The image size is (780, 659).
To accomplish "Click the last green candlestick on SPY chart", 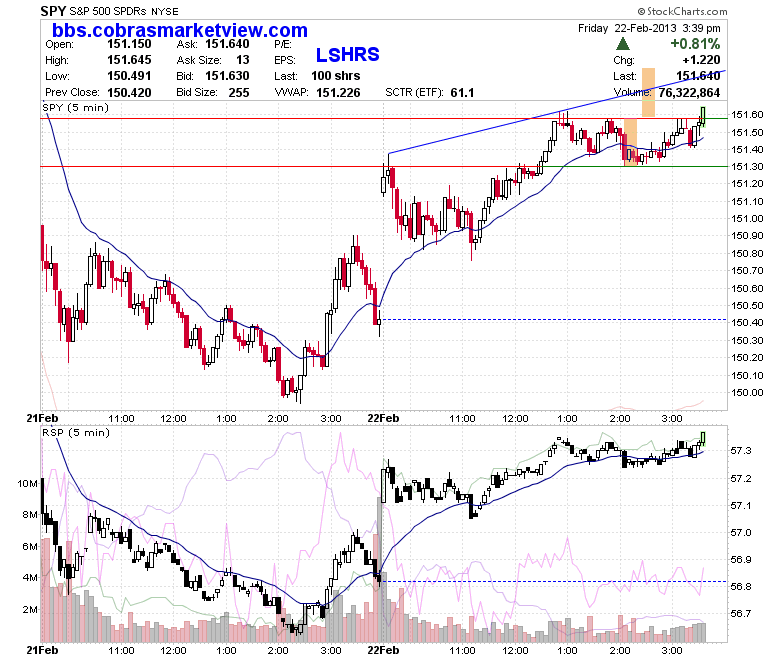I will point(703,115).
